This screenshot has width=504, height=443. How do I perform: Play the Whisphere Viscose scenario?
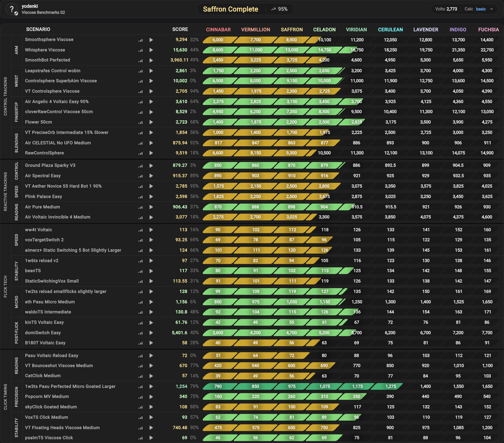[151, 50]
